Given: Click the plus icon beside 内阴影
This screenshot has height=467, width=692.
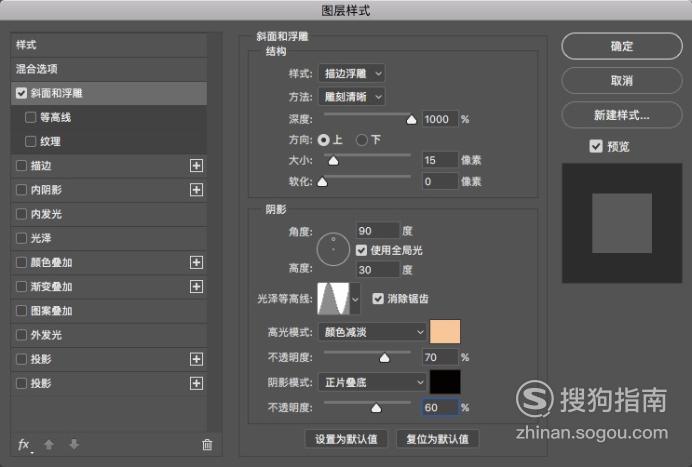Looking at the screenshot, I should pos(196,190).
